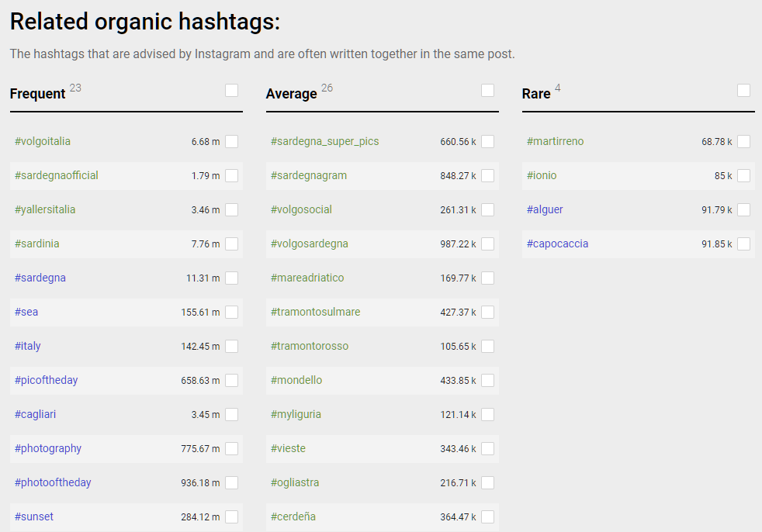Mark the #myliguria checkbox

coord(488,414)
